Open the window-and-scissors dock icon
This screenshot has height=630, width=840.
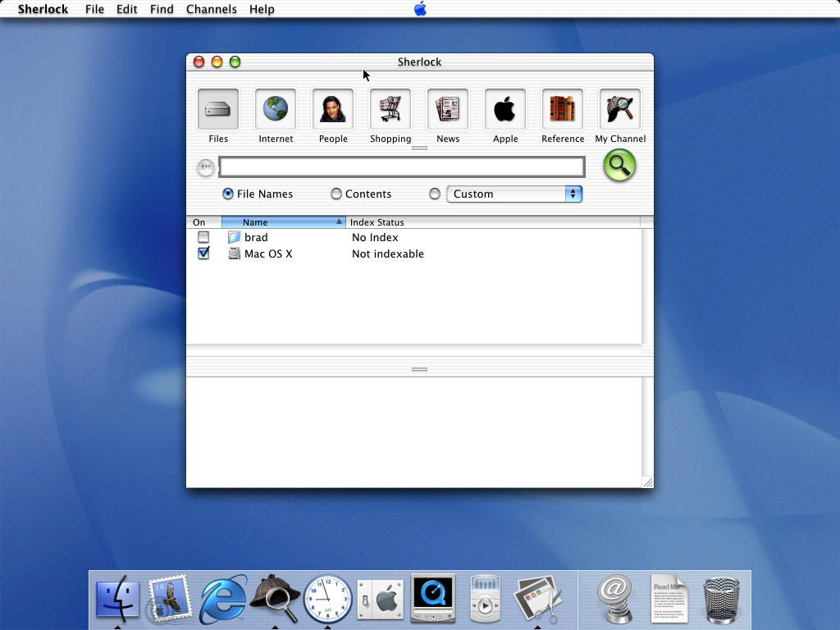click(537, 599)
